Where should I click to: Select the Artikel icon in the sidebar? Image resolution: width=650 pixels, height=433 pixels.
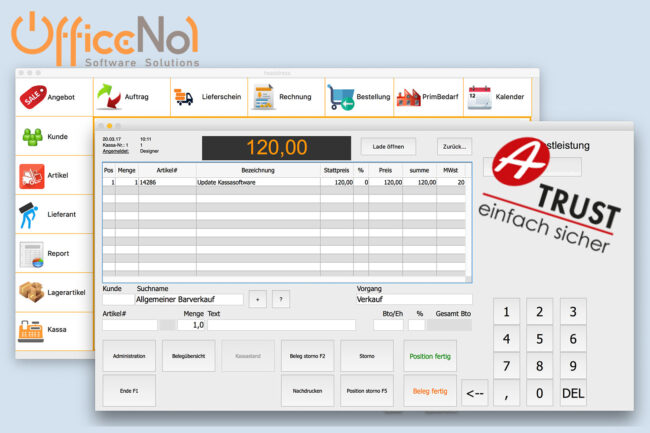click(x=32, y=175)
